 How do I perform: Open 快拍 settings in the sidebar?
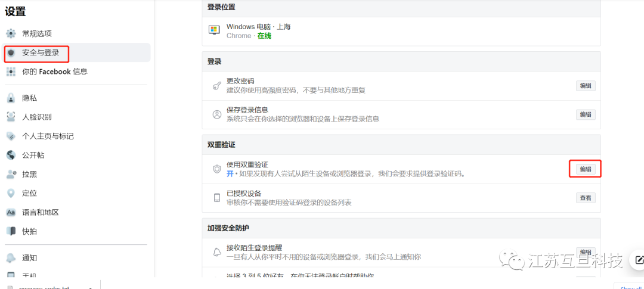29,231
